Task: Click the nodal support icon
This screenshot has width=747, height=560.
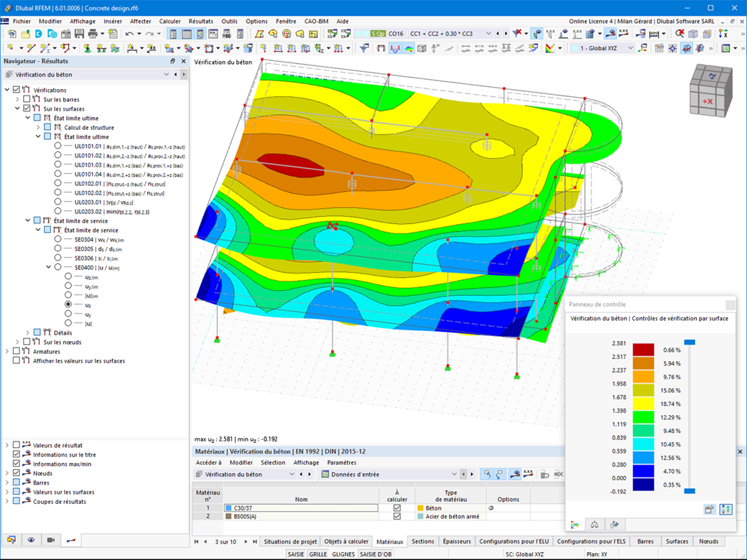Action: (87, 48)
